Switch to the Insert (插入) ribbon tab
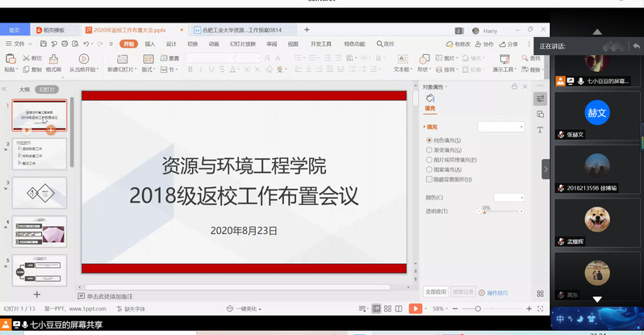This screenshot has width=644, height=335. 150,44
